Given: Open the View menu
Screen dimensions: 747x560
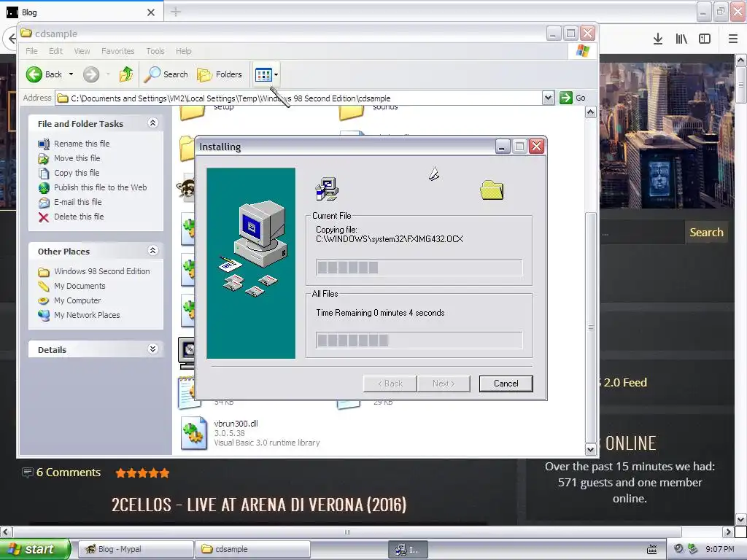Looking at the screenshot, I should click(82, 51).
